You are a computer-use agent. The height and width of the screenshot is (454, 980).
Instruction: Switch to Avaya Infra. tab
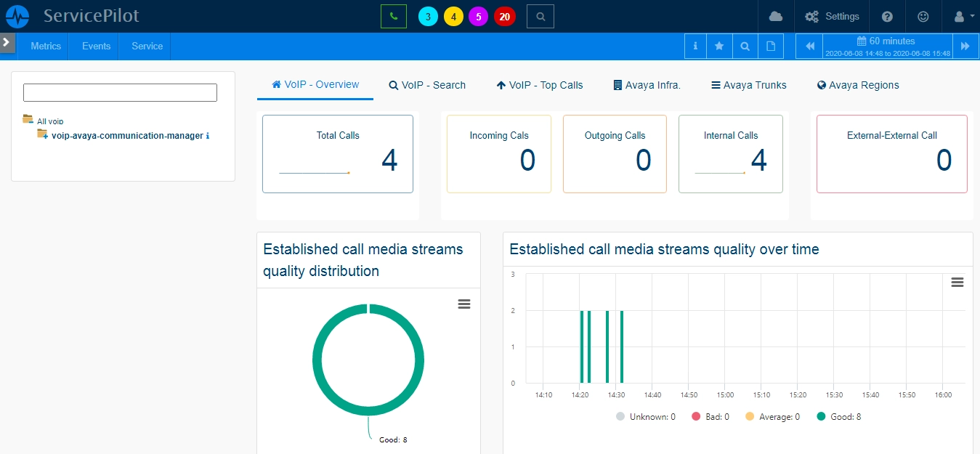click(x=647, y=85)
